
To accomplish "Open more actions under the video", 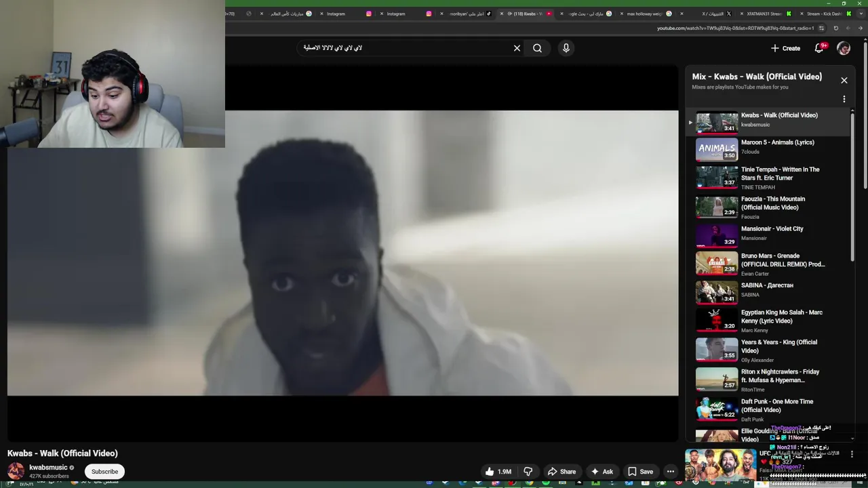I will point(671,472).
